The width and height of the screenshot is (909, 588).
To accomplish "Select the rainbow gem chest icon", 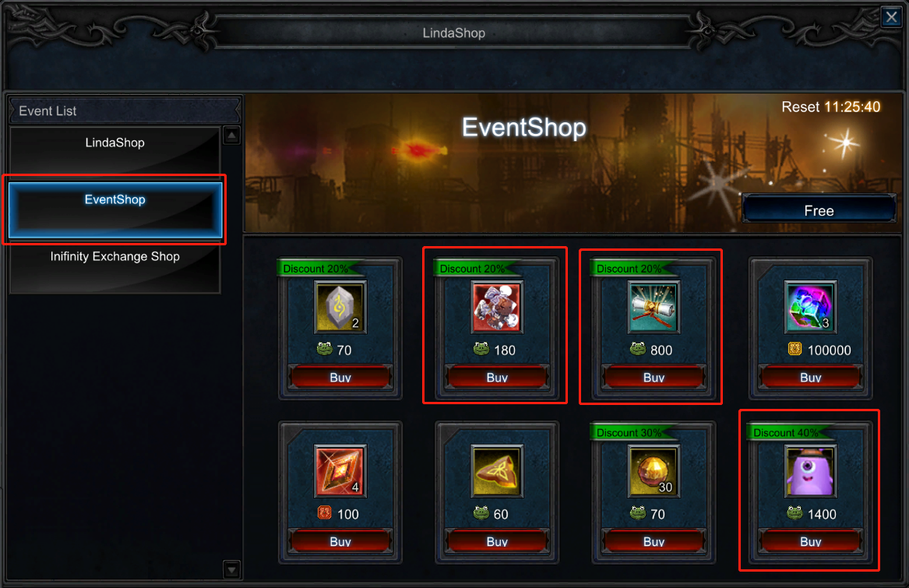I will point(810,307).
